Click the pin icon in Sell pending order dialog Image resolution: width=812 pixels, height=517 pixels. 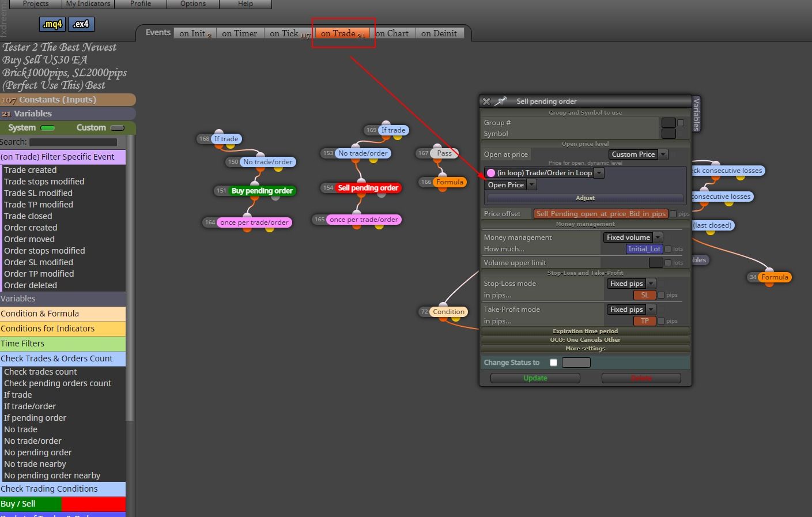pyautogui.click(x=501, y=101)
